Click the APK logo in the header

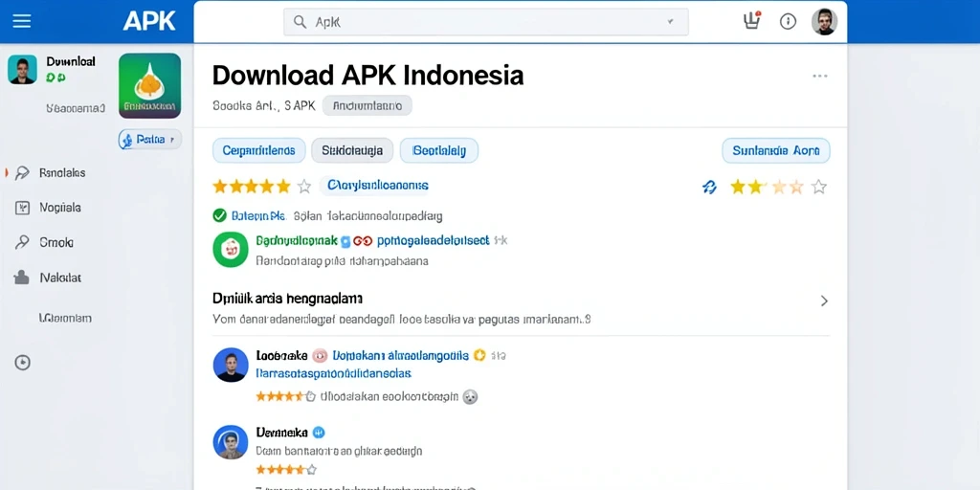coord(149,21)
